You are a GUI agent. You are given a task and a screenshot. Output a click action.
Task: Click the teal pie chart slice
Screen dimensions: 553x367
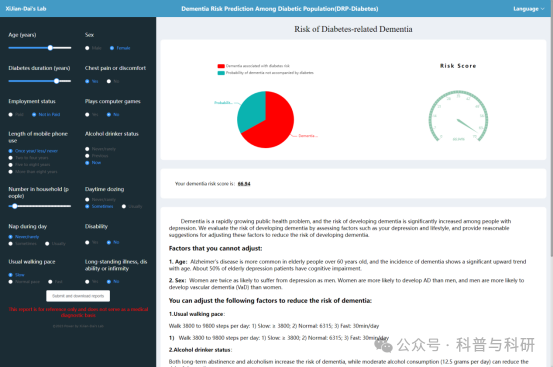point(250,109)
